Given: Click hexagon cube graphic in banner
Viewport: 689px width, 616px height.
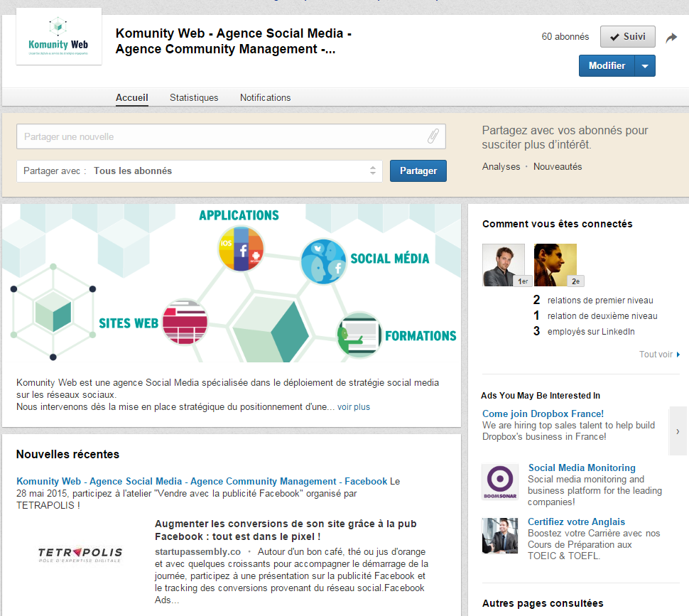Looking at the screenshot, I should click(x=53, y=312).
